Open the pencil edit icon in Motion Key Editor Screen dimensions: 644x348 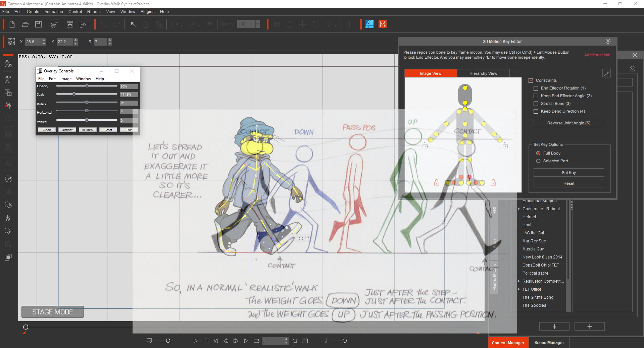[x=606, y=73]
